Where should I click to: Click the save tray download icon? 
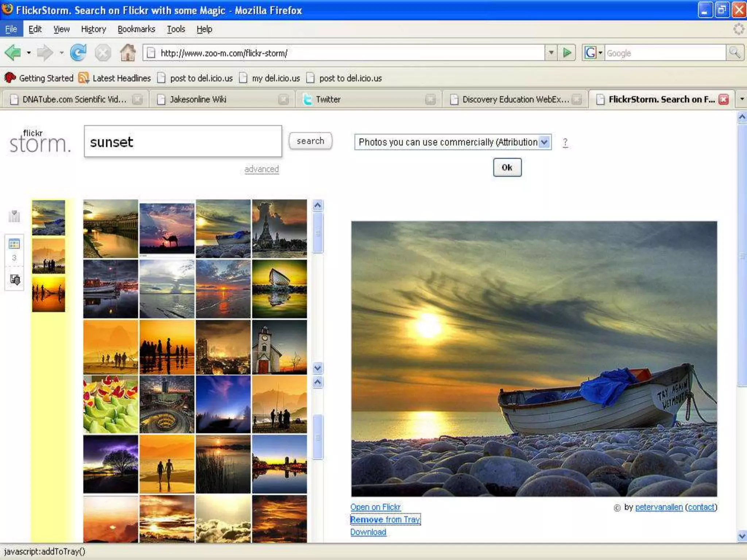[x=15, y=280]
